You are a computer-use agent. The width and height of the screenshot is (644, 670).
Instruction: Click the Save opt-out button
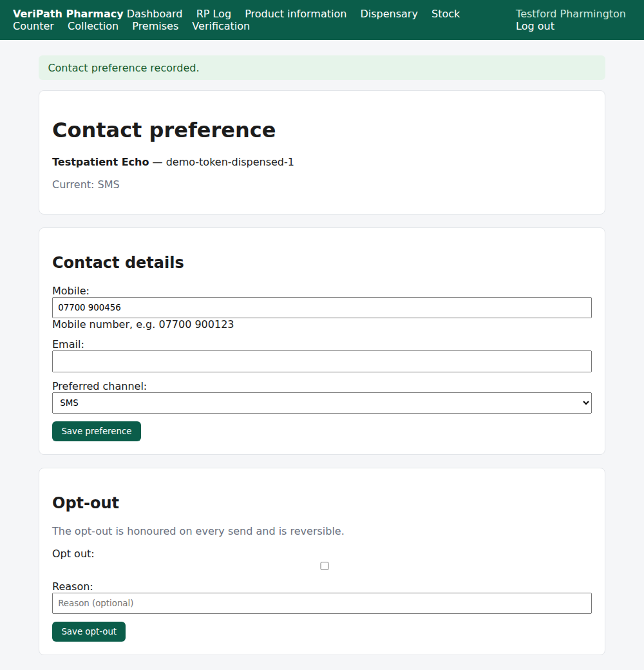[x=89, y=631]
